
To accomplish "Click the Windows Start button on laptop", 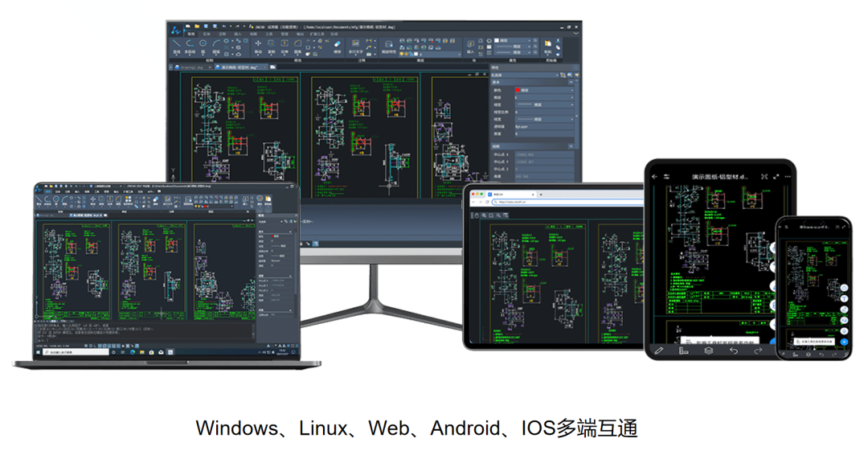I will pyautogui.click(x=39, y=352).
